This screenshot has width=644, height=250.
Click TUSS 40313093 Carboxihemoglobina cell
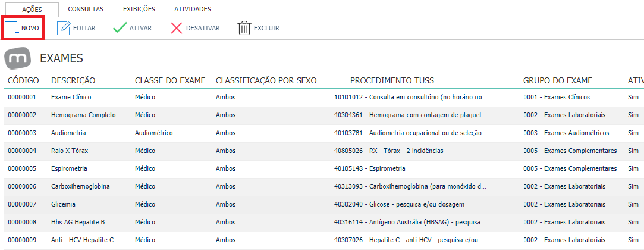[x=411, y=186]
